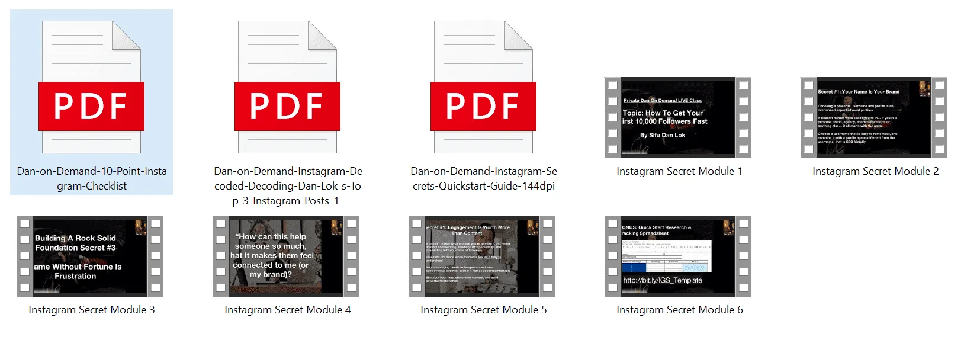Play the Instagram Secret Module 1 video thumbnail

(x=677, y=118)
